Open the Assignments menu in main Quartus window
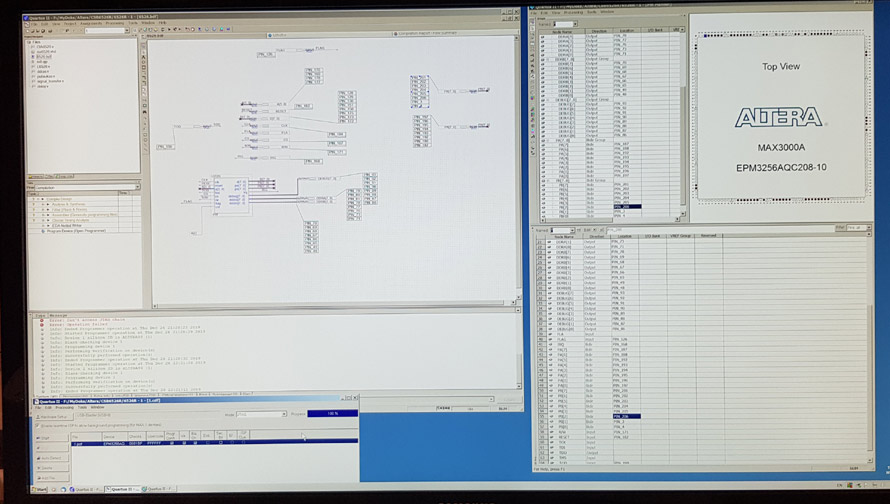This screenshot has width=890, height=504. point(91,23)
